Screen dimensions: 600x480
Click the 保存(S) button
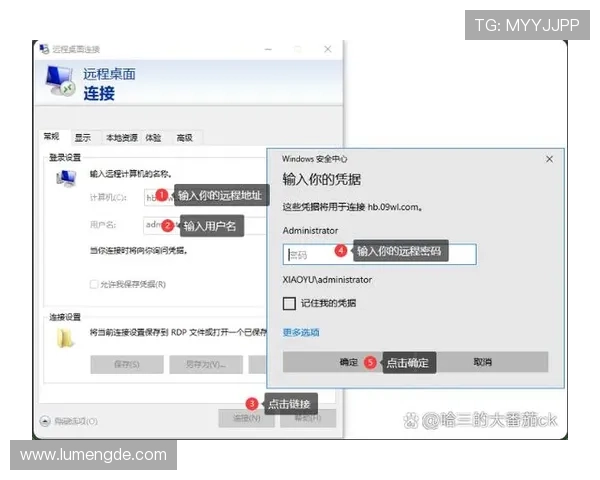(x=127, y=364)
